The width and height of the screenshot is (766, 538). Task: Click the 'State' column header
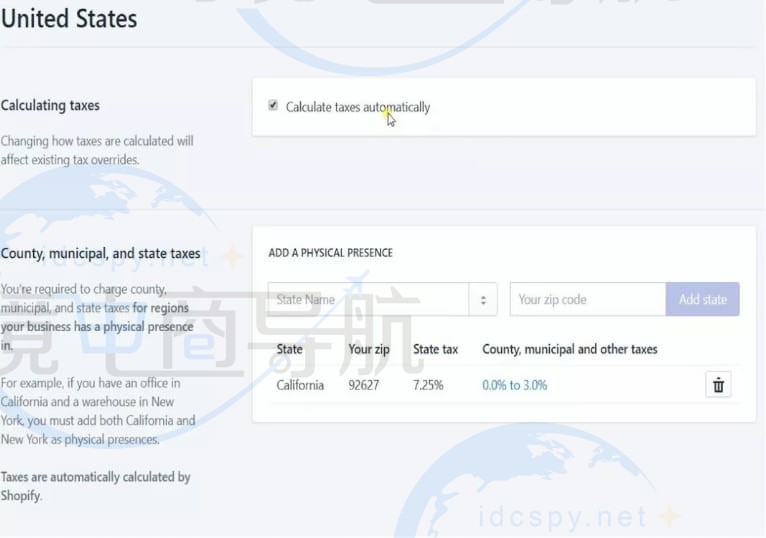tap(289, 349)
